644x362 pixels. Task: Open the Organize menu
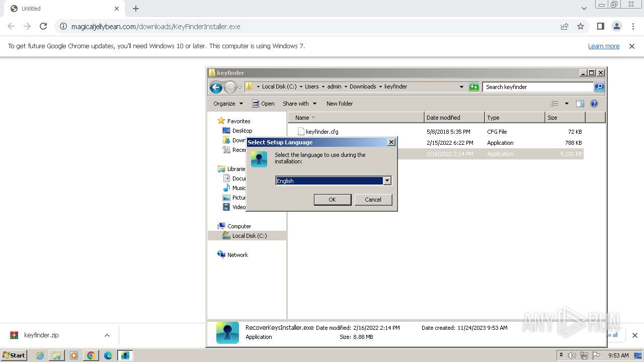[x=228, y=104]
